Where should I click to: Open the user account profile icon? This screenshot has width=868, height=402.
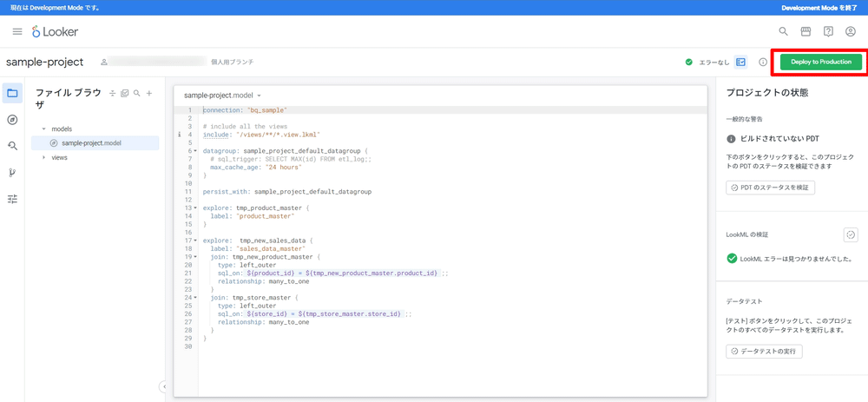tap(851, 31)
